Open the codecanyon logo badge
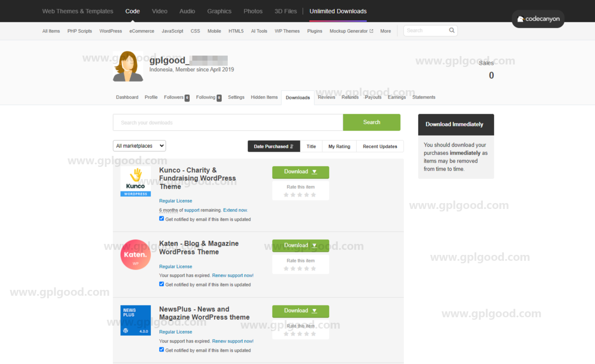Screen dimensions: 595x364 pyautogui.click(x=538, y=19)
